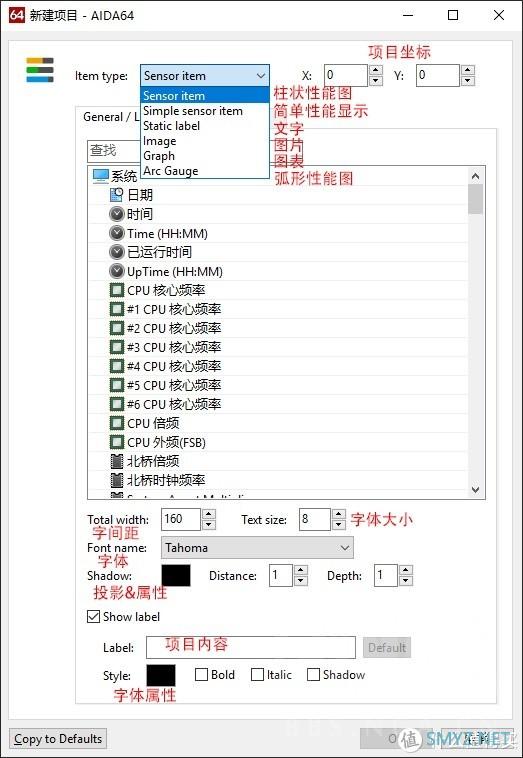Click the chip icon for #5 CPU 核心频率

point(116,385)
